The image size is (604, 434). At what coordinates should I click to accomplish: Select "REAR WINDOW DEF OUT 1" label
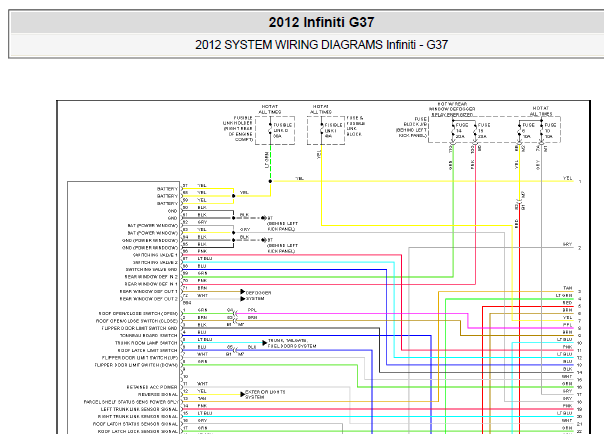click(x=149, y=292)
